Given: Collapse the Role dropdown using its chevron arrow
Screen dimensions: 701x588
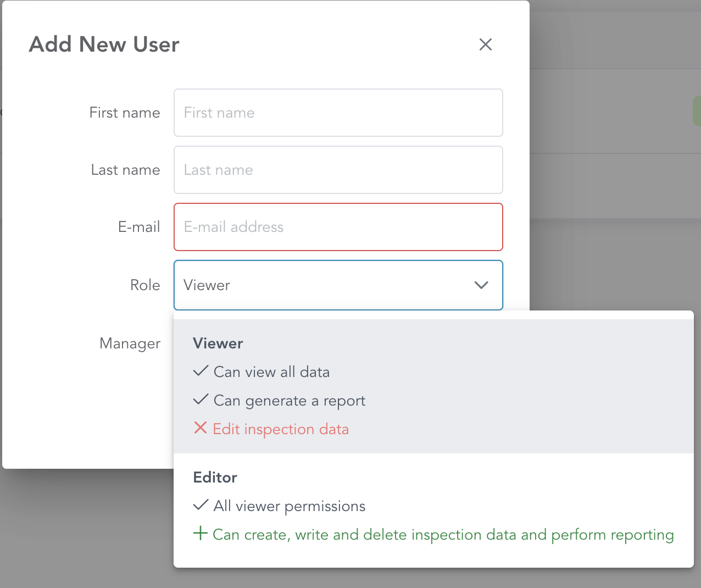Looking at the screenshot, I should (481, 285).
